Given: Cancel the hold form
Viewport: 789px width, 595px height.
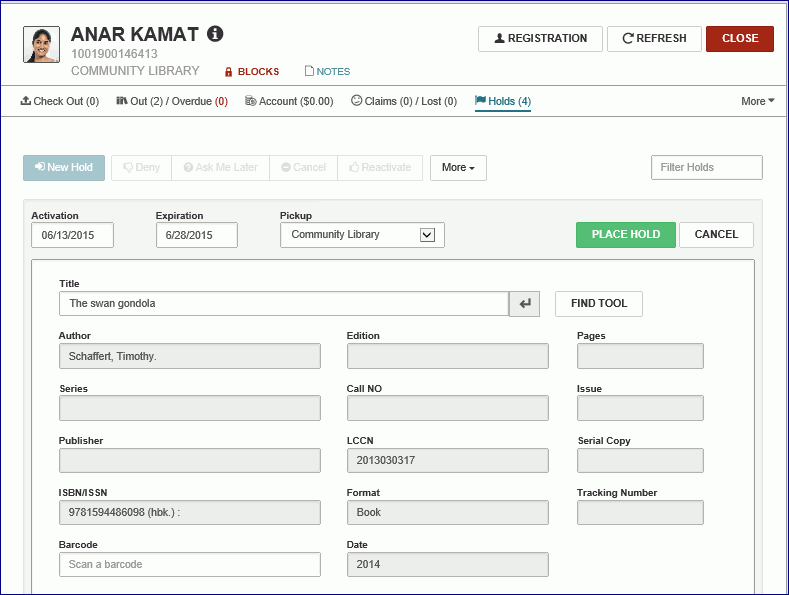Looking at the screenshot, I should (x=716, y=235).
